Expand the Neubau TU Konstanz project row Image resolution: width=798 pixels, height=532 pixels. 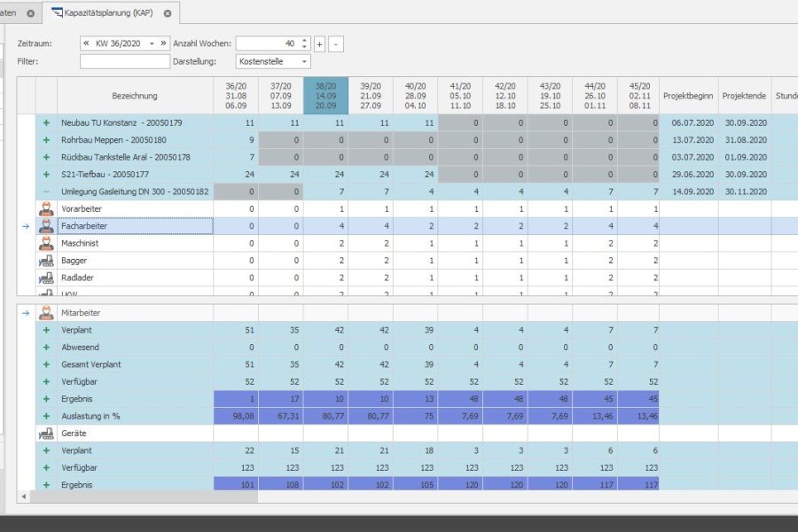[x=46, y=122]
